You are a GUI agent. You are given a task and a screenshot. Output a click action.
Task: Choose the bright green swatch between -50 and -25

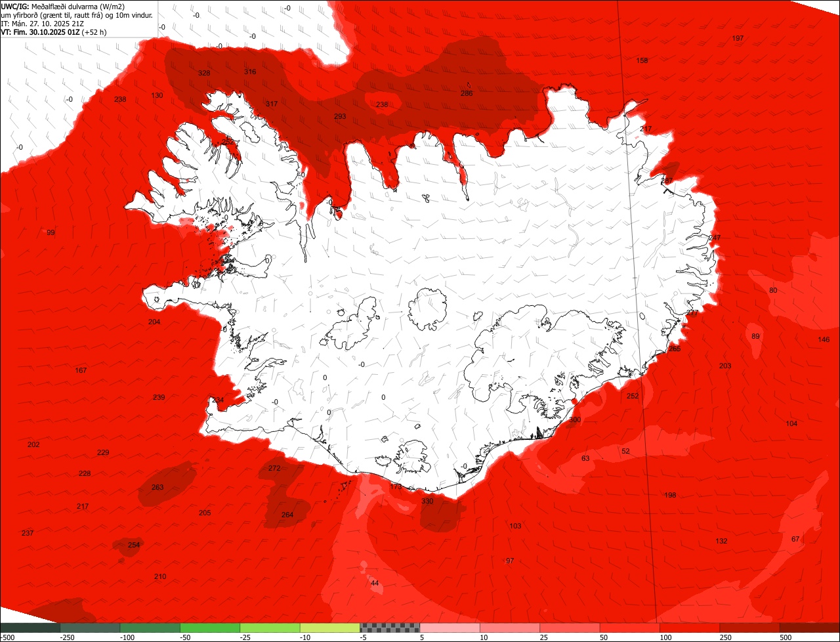point(210,628)
